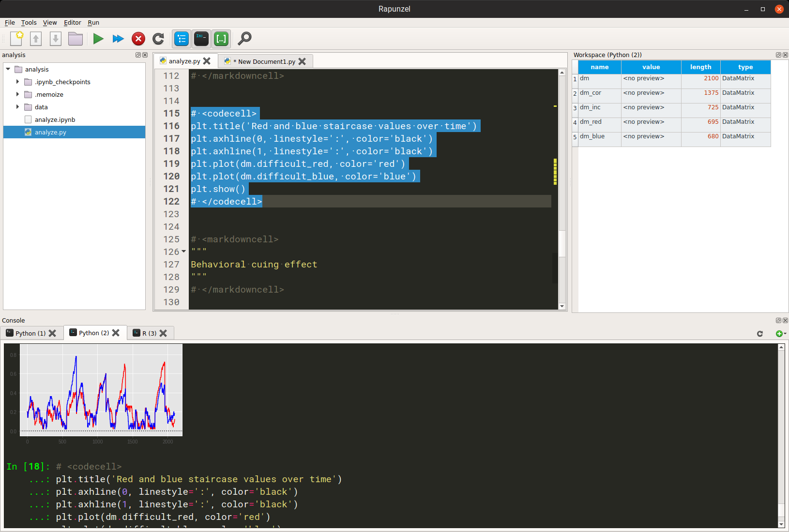
Task: Collapse the analysis root folder
Action: pyautogui.click(x=8, y=69)
